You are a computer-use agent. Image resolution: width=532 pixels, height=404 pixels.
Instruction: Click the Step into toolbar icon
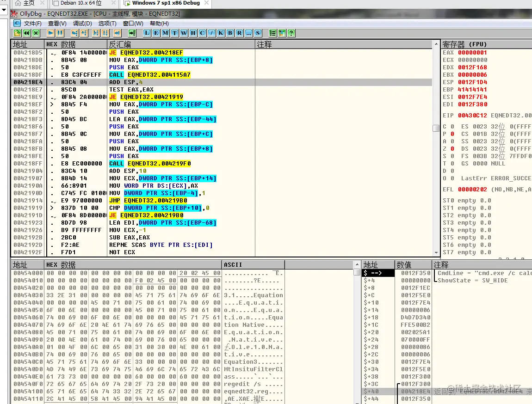coord(74,33)
